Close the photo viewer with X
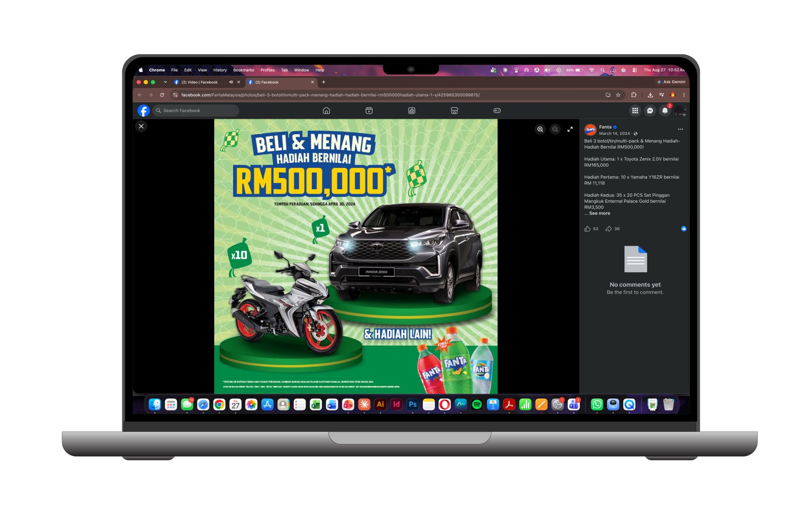812x512 pixels. coord(141,126)
